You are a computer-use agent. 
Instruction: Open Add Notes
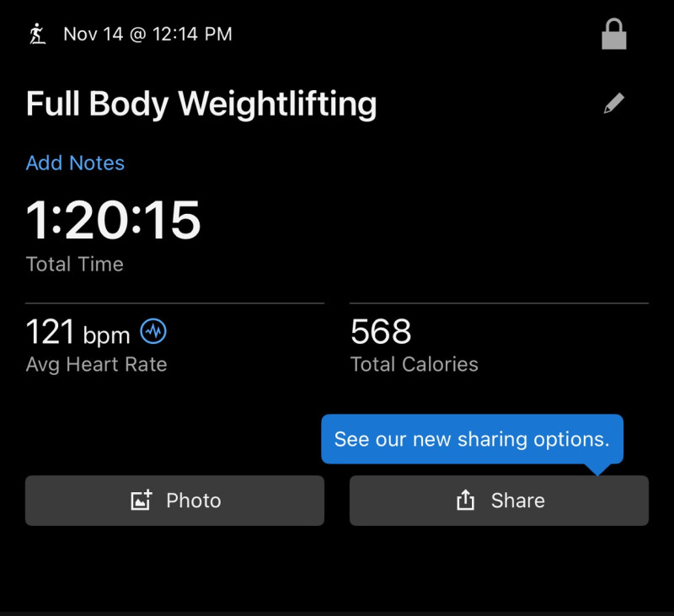click(x=75, y=163)
